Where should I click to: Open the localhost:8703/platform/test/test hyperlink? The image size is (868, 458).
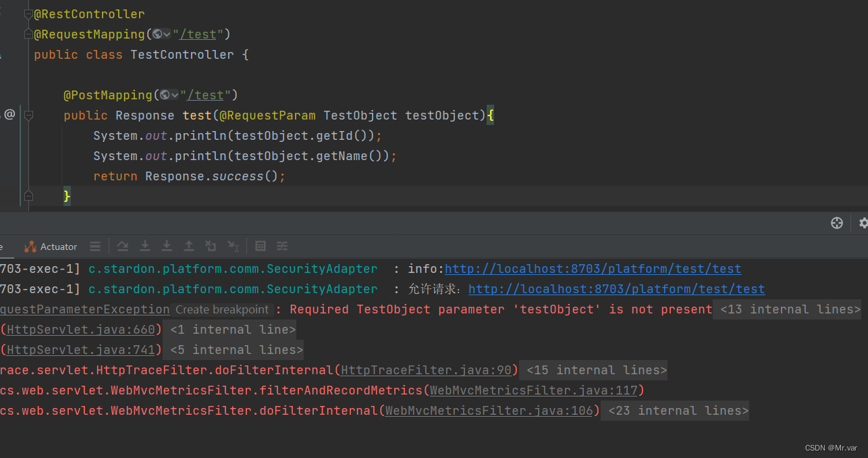[x=593, y=268]
